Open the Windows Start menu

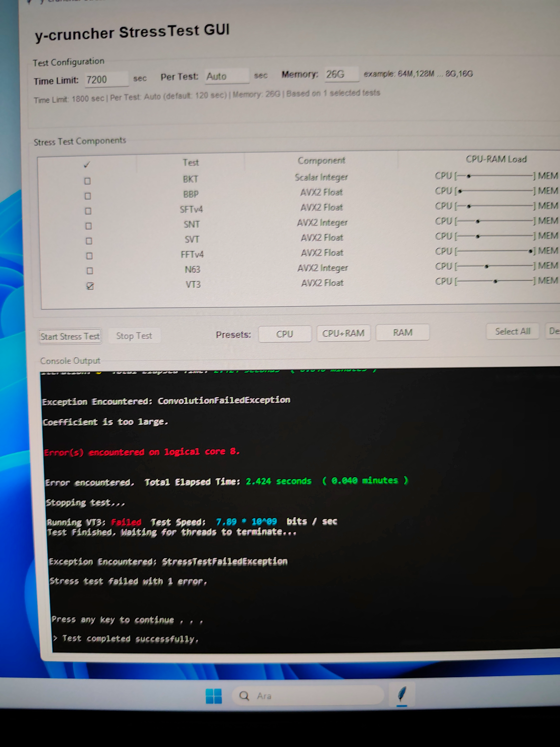tap(214, 696)
